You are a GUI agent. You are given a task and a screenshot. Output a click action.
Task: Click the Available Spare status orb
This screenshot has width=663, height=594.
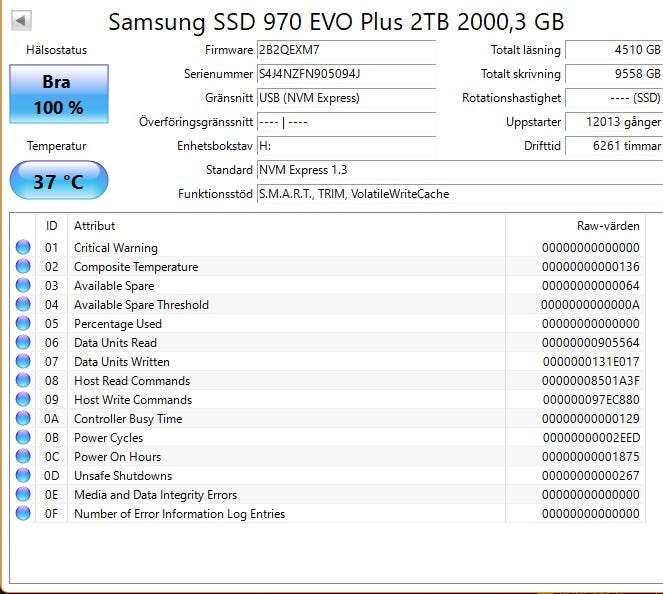pyautogui.click(x=23, y=285)
